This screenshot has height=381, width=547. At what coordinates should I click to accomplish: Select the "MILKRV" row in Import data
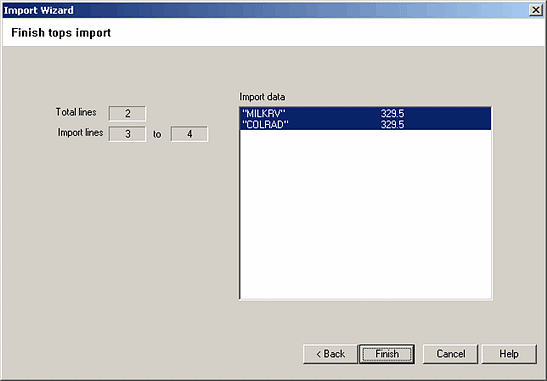[366, 113]
